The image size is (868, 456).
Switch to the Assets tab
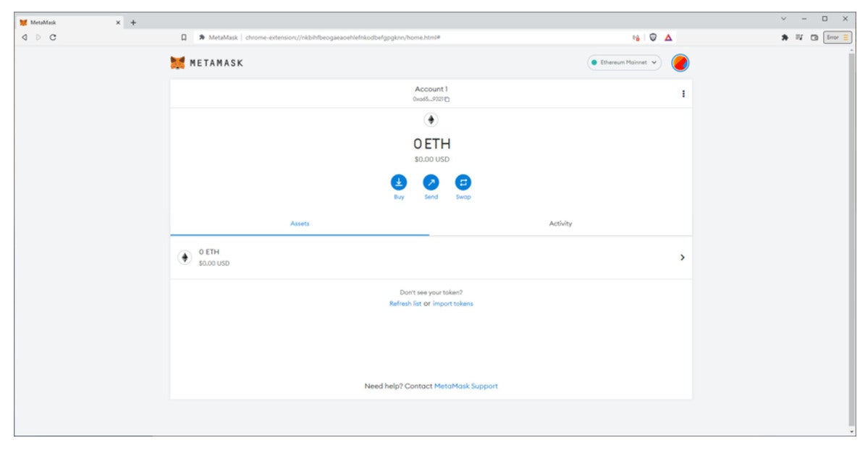coord(300,224)
